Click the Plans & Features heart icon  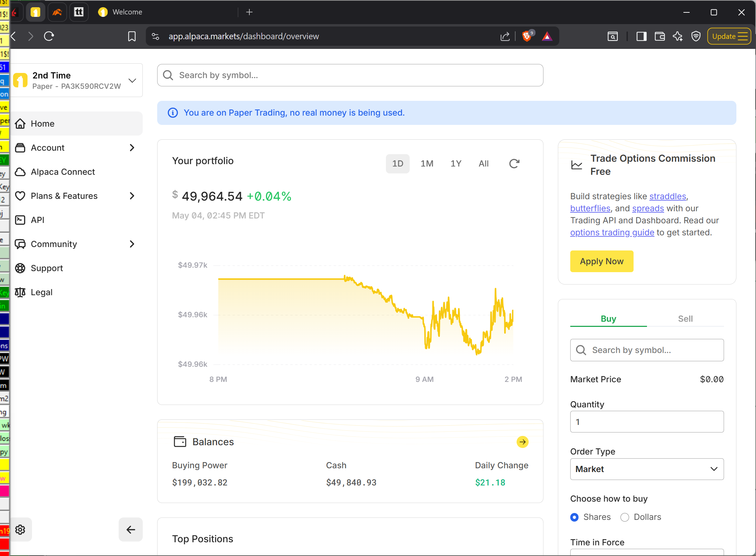pyautogui.click(x=20, y=196)
